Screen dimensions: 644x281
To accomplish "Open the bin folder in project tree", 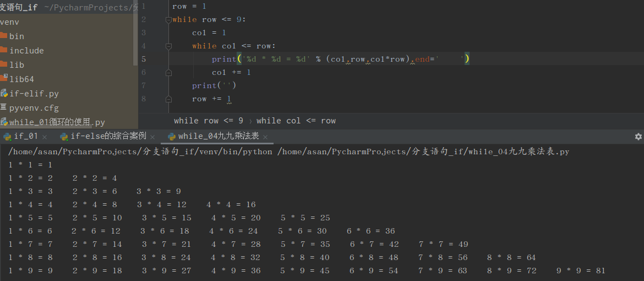I will pyautogui.click(x=17, y=36).
